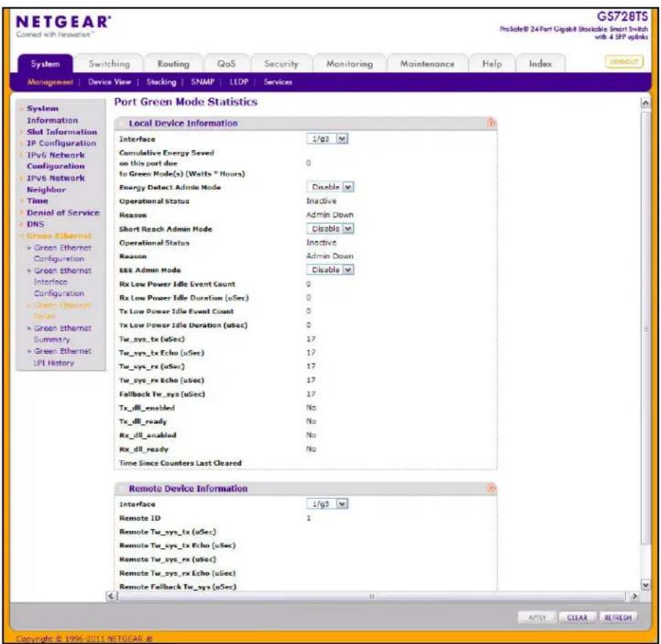The height and width of the screenshot is (644, 661).
Task: Select Device View submenu
Action: pos(110,82)
